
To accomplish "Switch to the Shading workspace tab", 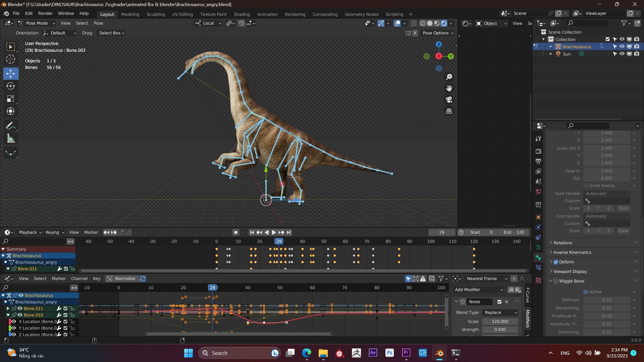I will point(242,14).
